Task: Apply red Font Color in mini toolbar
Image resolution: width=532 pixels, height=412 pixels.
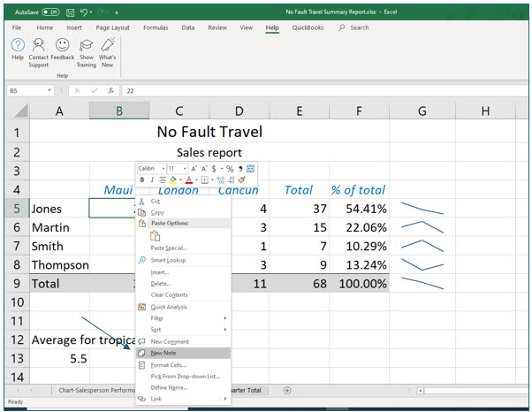Action: (x=189, y=179)
